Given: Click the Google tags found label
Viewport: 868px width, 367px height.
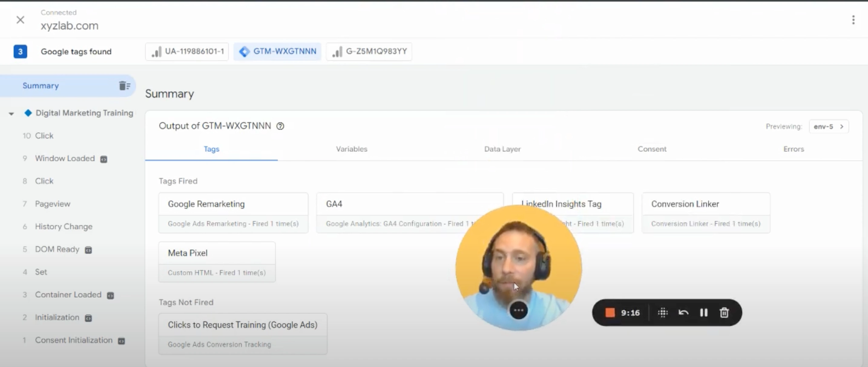Looking at the screenshot, I should [x=76, y=51].
